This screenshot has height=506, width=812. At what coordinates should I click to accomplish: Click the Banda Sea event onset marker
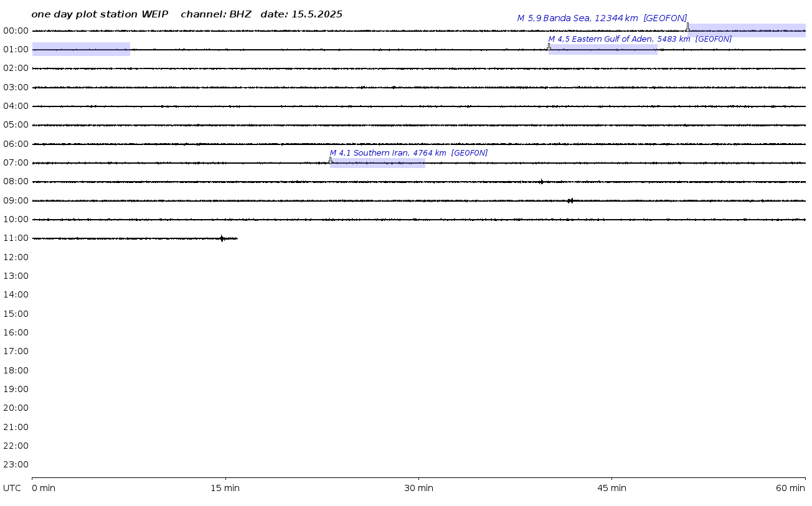[687, 27]
